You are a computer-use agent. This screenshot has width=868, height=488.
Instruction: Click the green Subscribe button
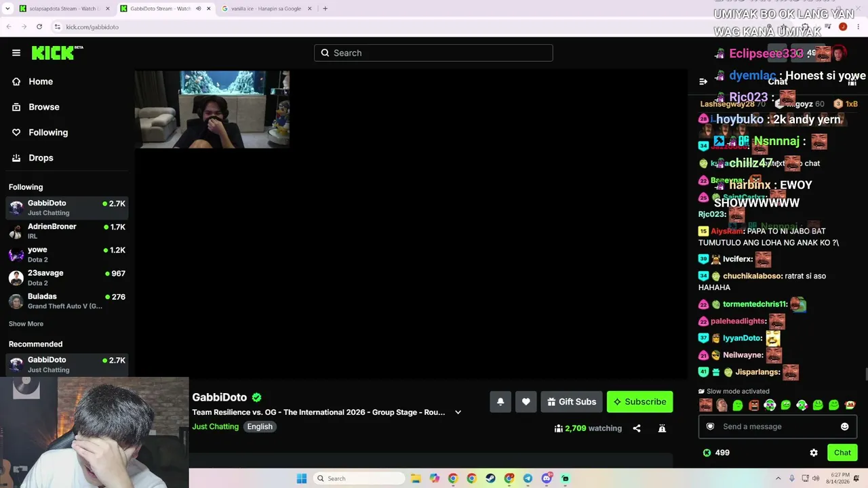[639, 402]
